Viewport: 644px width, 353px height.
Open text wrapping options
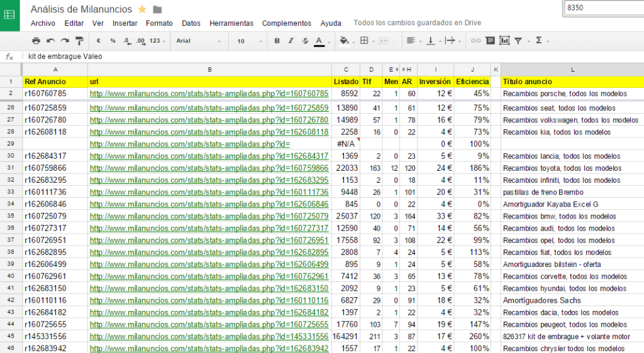coord(450,41)
